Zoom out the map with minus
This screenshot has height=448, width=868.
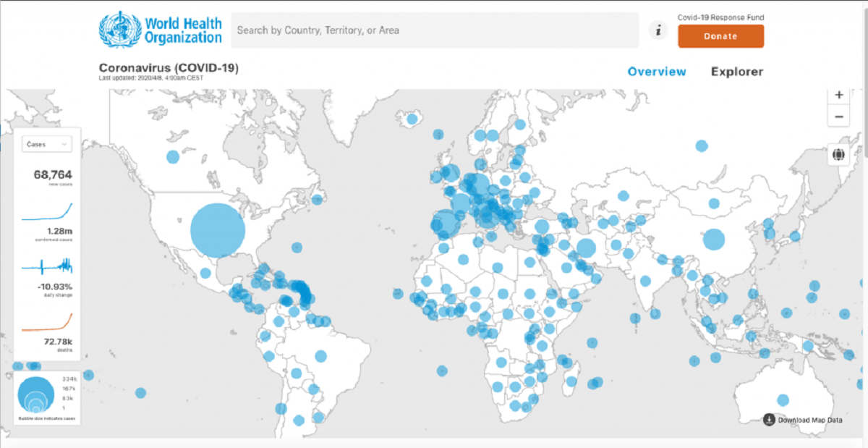pos(839,116)
